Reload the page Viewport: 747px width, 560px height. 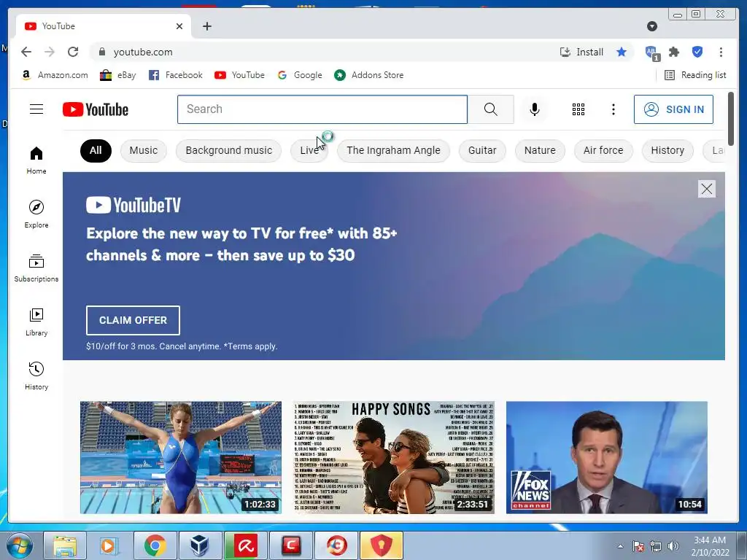73,52
